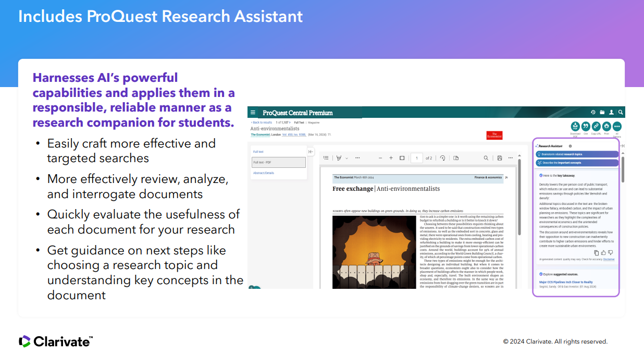Fit the PDF page to width
The width and height of the screenshot is (644, 354).
pos(402,158)
